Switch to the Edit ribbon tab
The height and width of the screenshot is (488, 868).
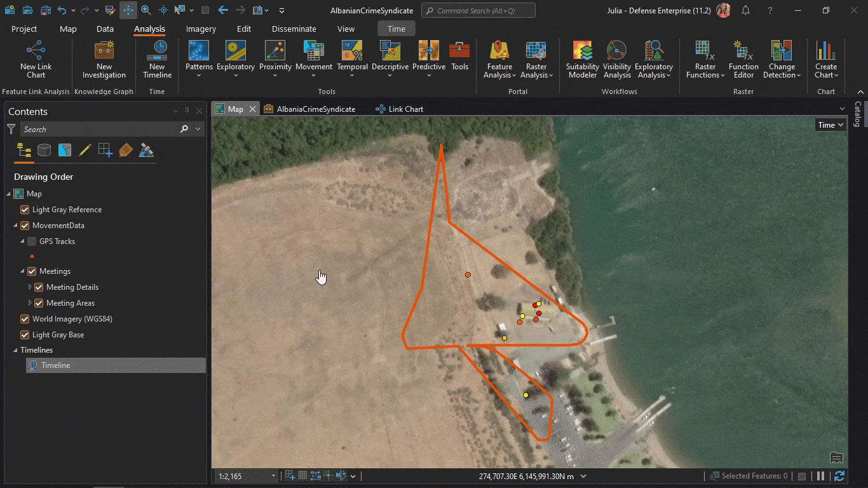click(244, 29)
